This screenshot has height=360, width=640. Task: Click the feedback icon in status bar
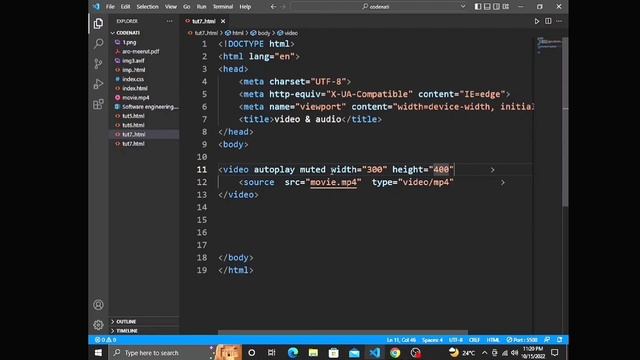(x=547, y=340)
